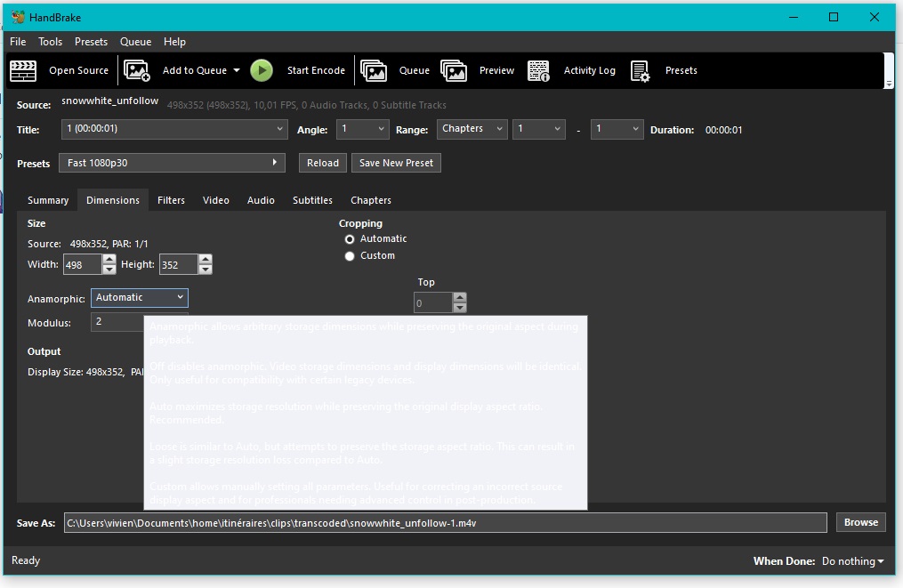The image size is (903, 588).
Task: Increase Height with the up arrow
Action: 205,259
